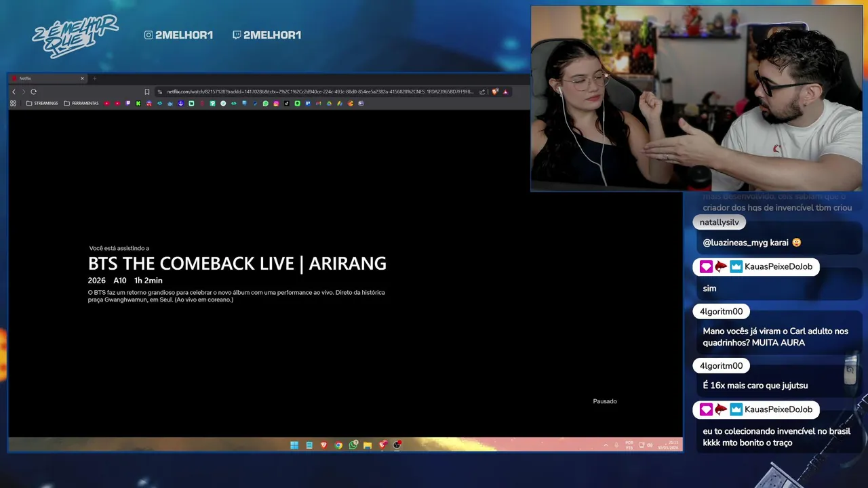Open the notepad app in taskbar
Screen dimensions: 868x488
[309, 445]
